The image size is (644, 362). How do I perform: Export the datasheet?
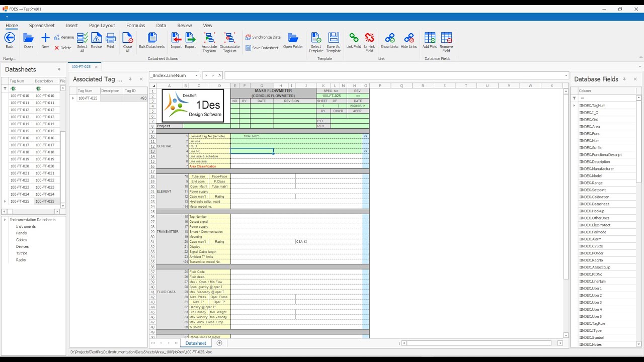190,40
